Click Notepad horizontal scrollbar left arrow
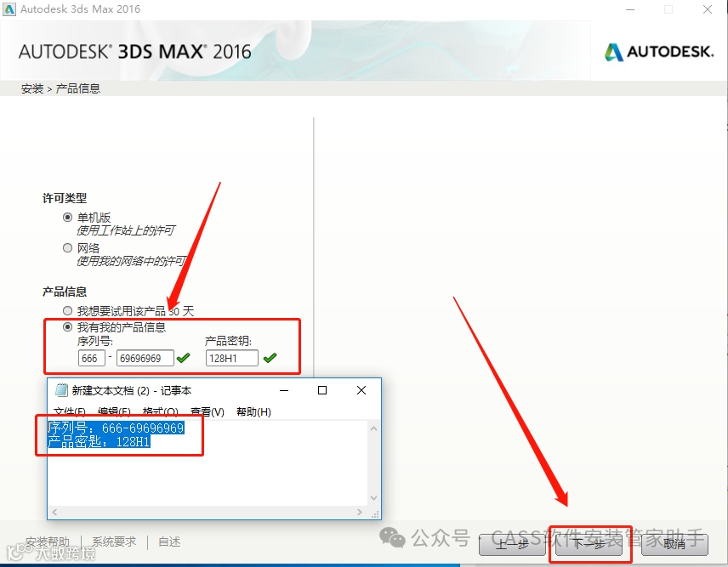This screenshot has width=728, height=567. tap(54, 513)
